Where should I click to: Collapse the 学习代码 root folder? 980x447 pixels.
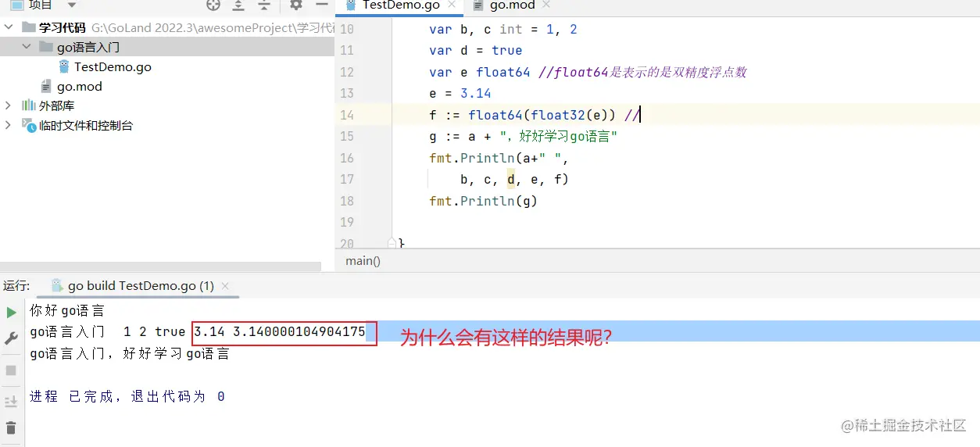pos(9,27)
